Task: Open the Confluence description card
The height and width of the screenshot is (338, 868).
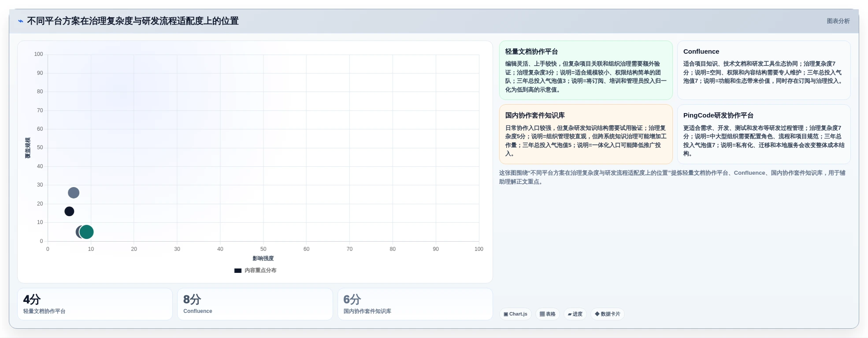Action: (x=764, y=70)
